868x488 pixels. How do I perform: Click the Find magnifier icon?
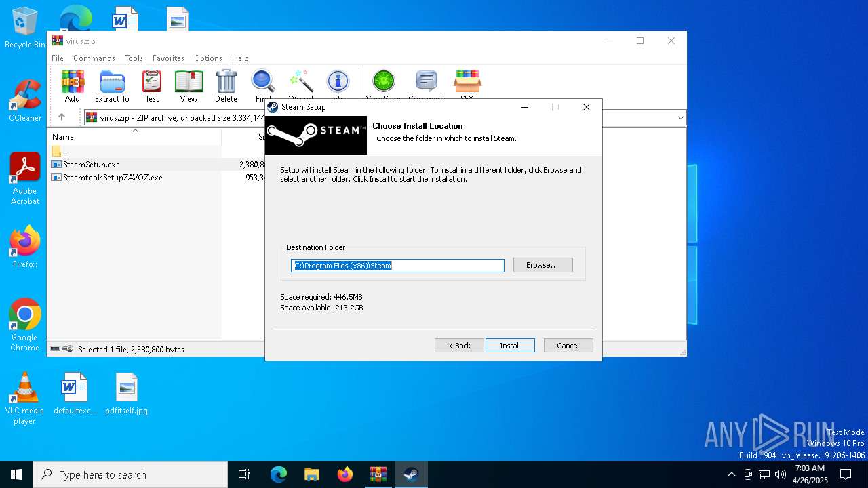coord(263,86)
